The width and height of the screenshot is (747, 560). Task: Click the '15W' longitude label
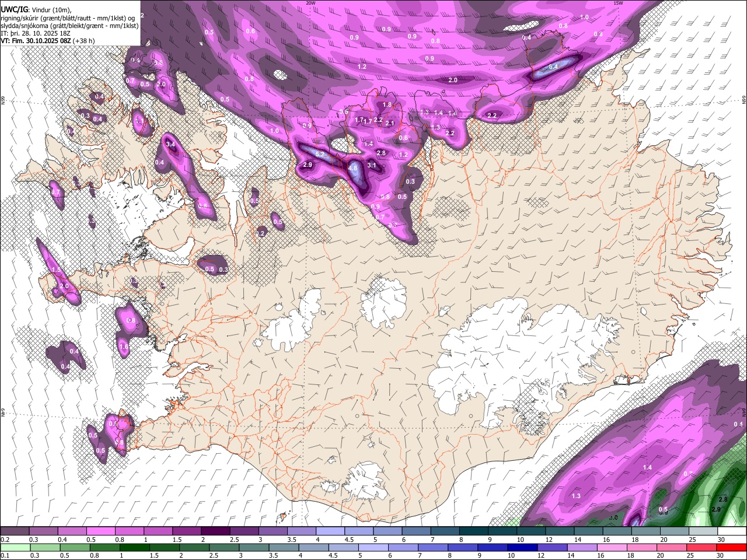coord(618,3)
